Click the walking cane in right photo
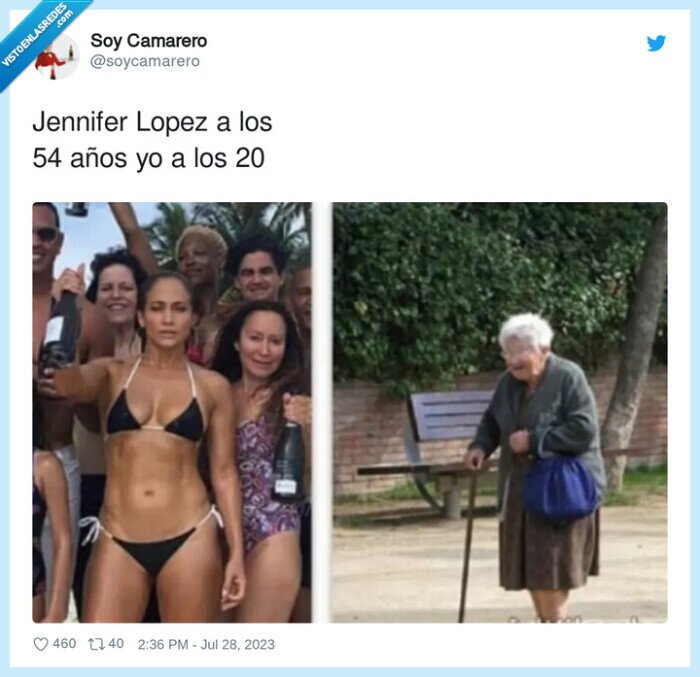 tap(467, 541)
